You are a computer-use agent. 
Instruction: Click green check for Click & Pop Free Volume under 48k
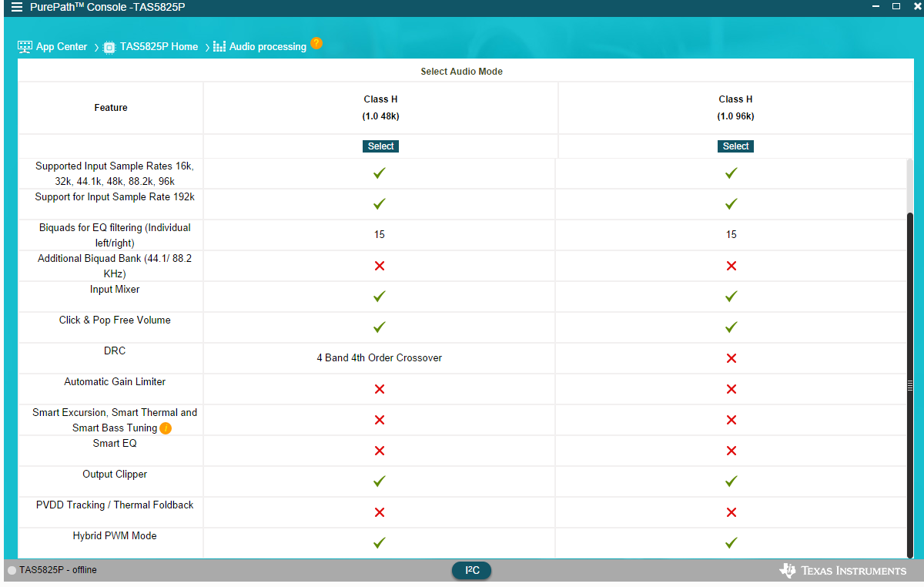pyautogui.click(x=379, y=327)
